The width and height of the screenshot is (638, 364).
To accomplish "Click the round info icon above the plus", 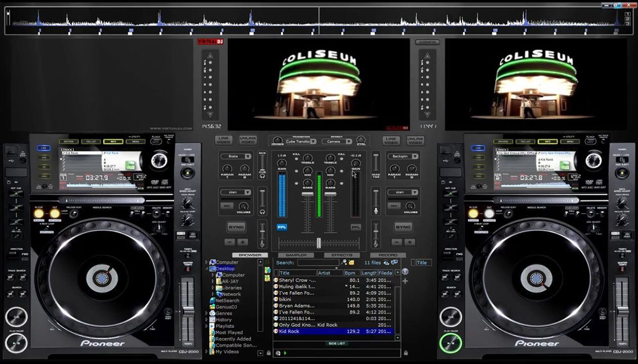I will point(405,272).
